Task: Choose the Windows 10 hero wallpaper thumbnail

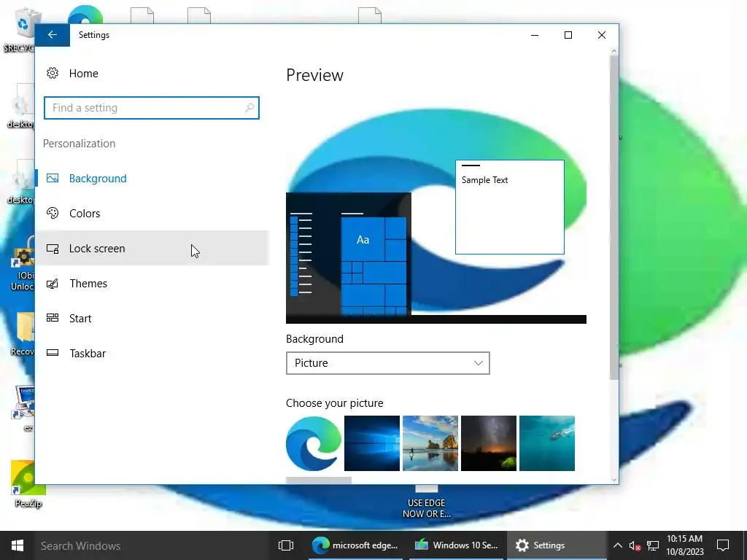Action: coord(371,443)
